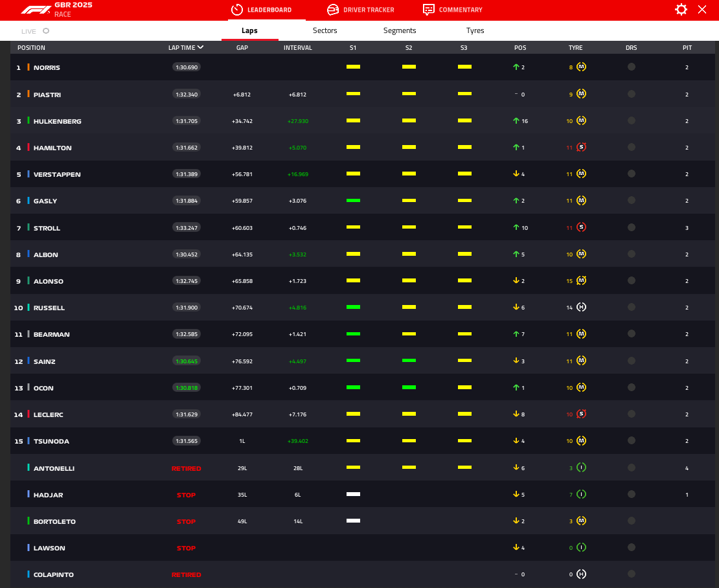Select the Segments sub-tab
The image size is (719, 588).
coord(400,30)
